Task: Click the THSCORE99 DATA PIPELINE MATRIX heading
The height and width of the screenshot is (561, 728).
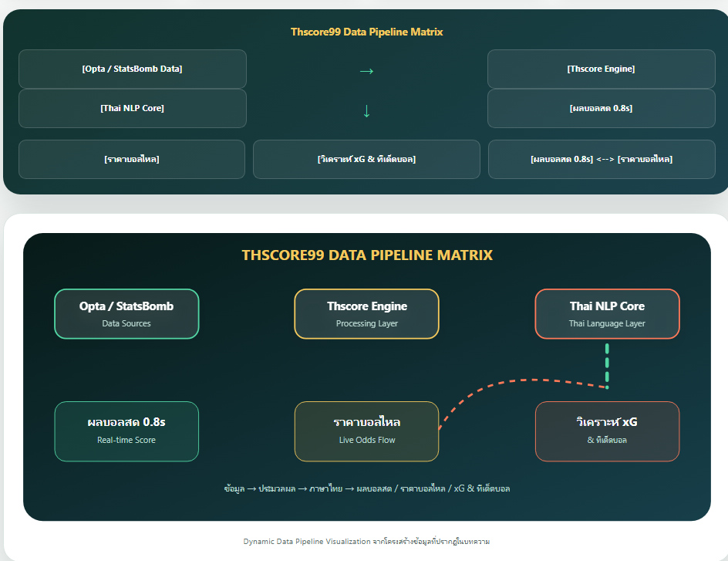Action: [x=367, y=255]
